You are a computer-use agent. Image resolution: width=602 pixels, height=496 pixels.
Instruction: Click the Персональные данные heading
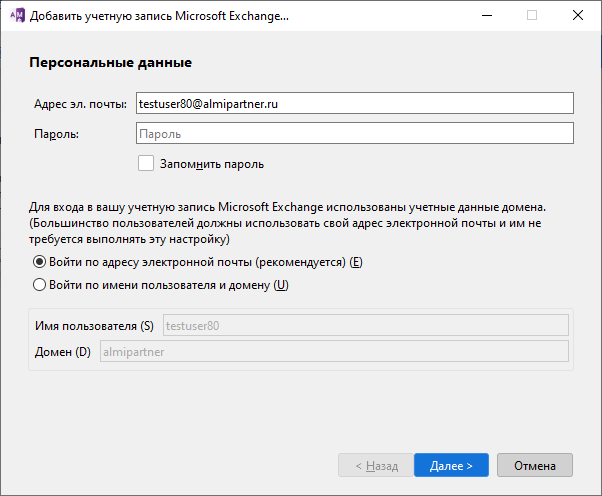coord(111,62)
